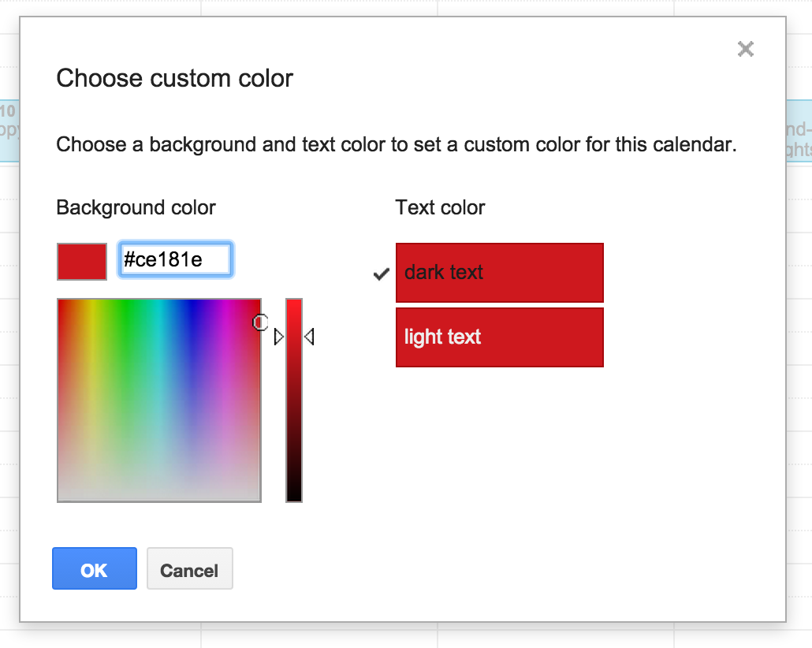812x648 pixels.
Task: Click the checkmark beside dark text
Action: [381, 274]
